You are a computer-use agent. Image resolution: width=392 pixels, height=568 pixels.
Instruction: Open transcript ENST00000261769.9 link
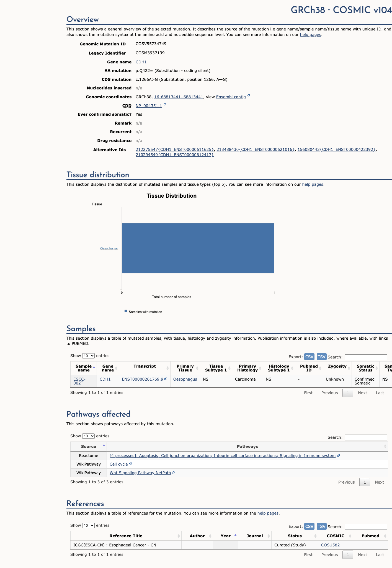[143, 379]
